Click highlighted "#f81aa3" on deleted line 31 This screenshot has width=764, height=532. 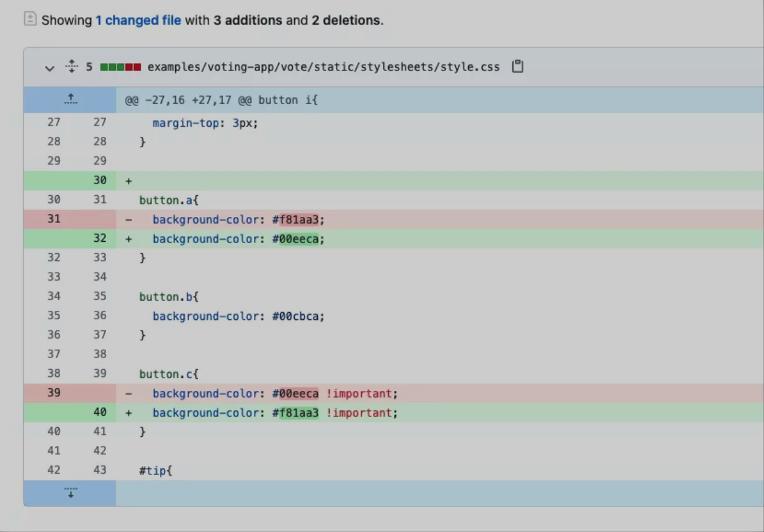pos(295,219)
